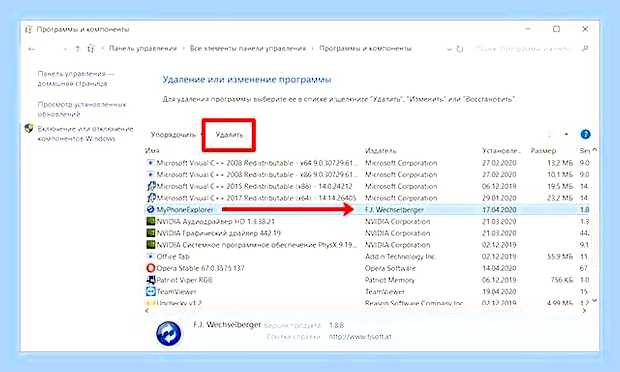
Task: Click the back navigation arrow
Action: click(x=32, y=49)
